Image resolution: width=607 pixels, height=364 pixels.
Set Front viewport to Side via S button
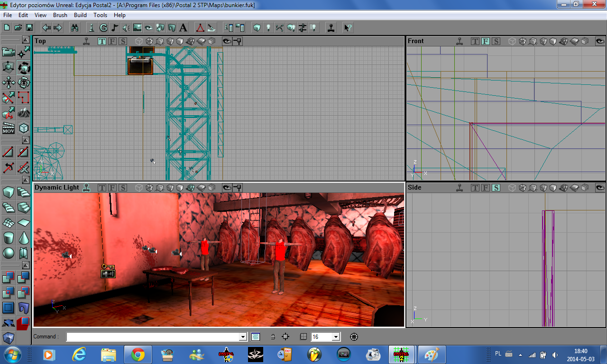(496, 41)
